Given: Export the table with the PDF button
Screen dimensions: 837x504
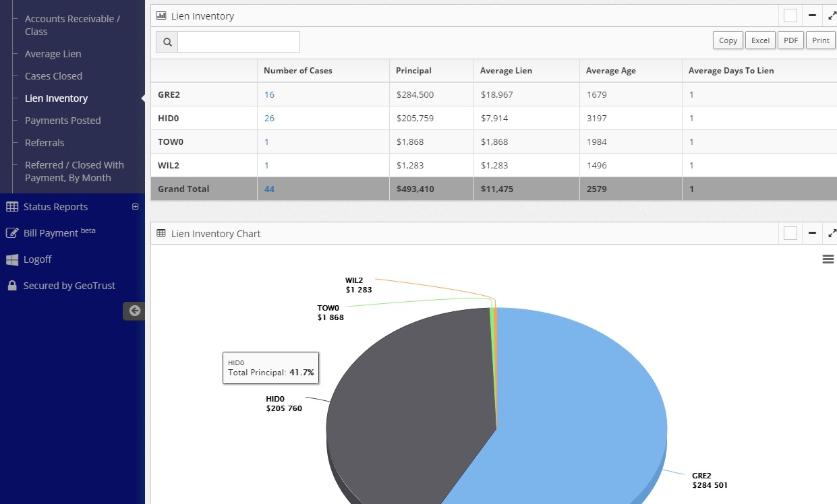Looking at the screenshot, I should pos(790,40).
